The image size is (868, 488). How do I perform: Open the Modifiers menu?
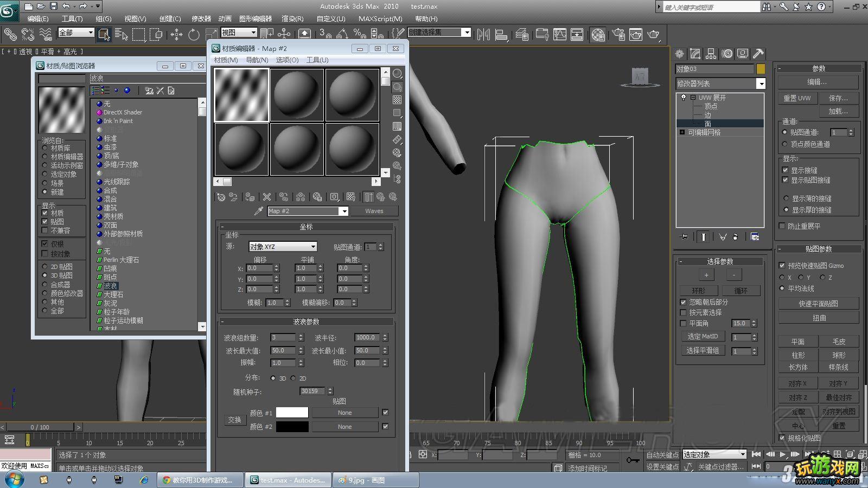tap(201, 18)
